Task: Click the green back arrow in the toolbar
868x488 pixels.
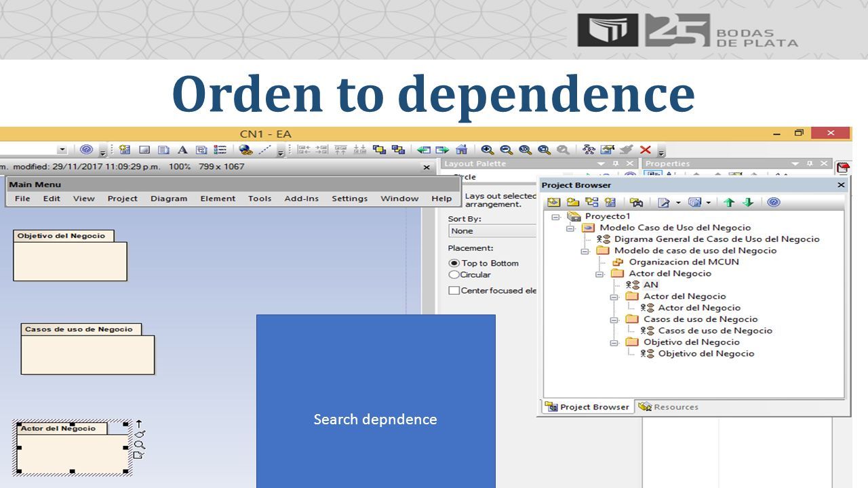Action: [424, 150]
